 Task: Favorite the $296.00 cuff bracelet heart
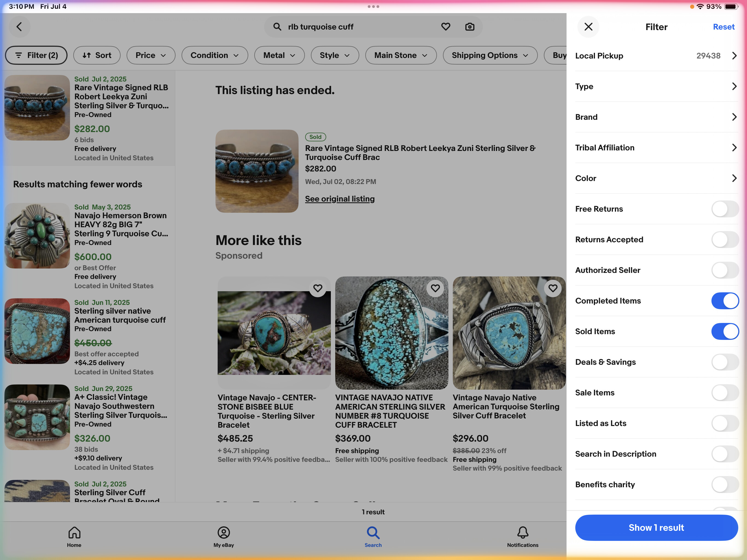tap(553, 288)
